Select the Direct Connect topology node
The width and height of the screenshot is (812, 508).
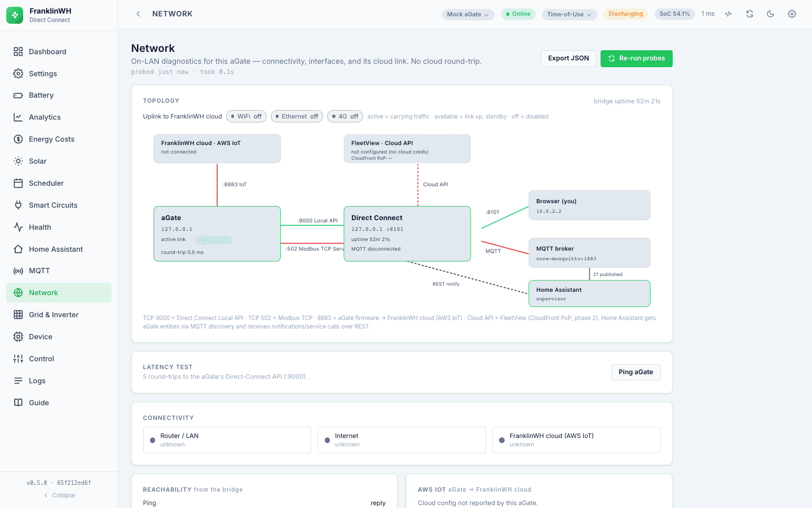[x=407, y=234]
